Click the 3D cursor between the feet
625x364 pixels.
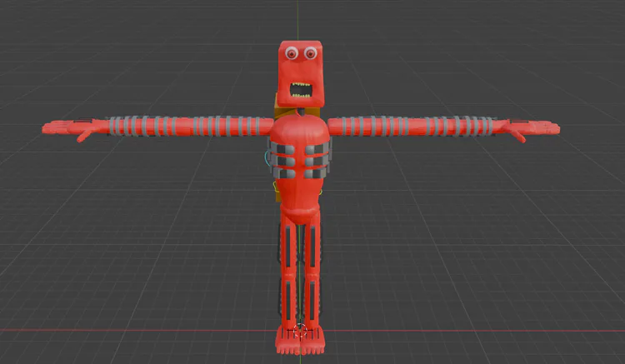click(300, 331)
